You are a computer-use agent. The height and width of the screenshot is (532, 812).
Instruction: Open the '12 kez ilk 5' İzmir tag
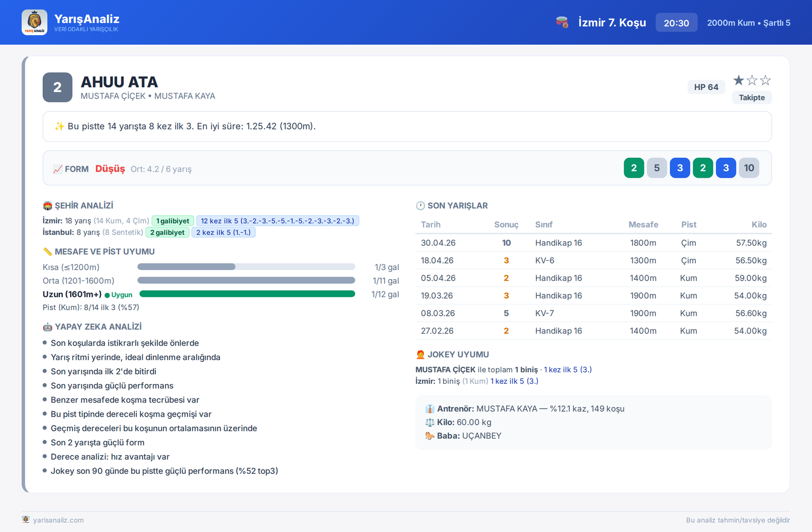point(278,221)
